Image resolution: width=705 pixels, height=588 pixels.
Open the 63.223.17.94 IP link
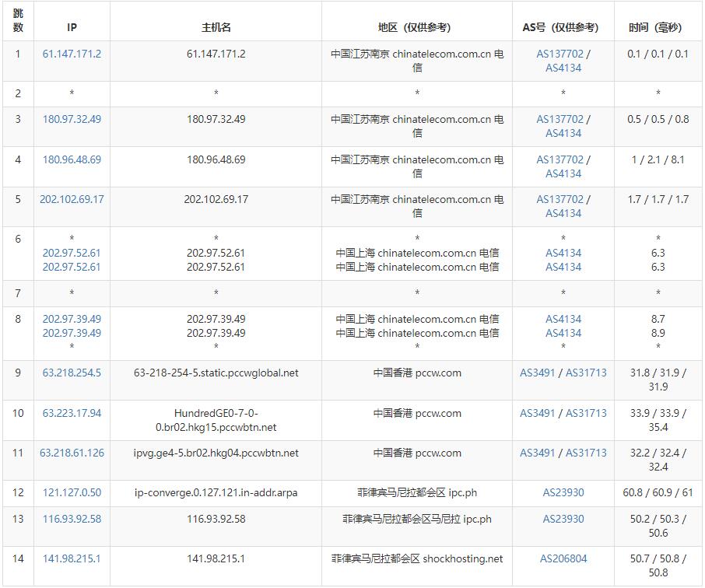(x=72, y=413)
